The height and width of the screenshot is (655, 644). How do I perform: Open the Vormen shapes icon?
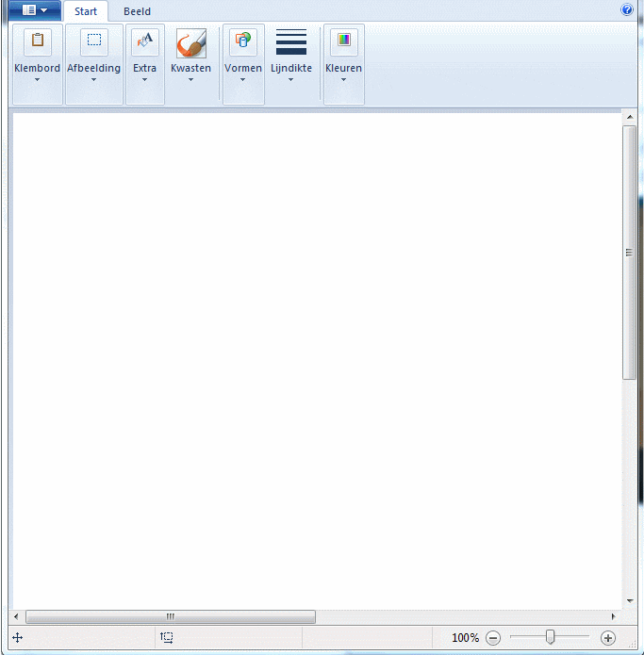[243, 41]
